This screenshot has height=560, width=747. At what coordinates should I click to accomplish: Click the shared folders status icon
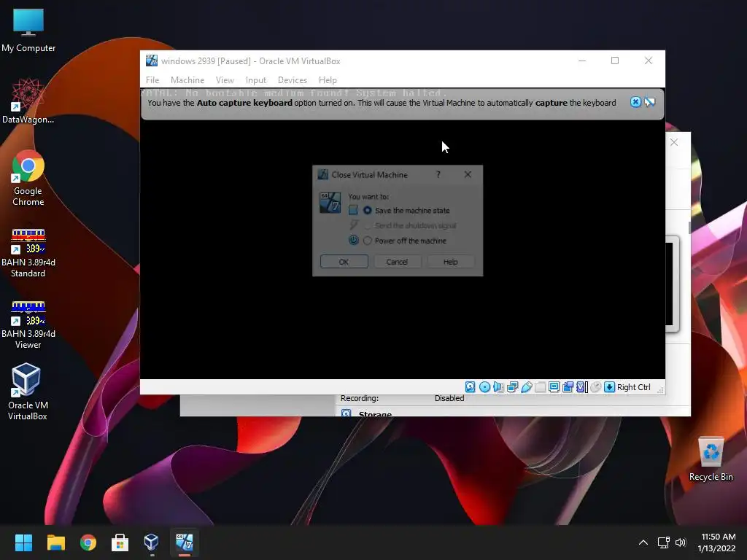tap(541, 387)
